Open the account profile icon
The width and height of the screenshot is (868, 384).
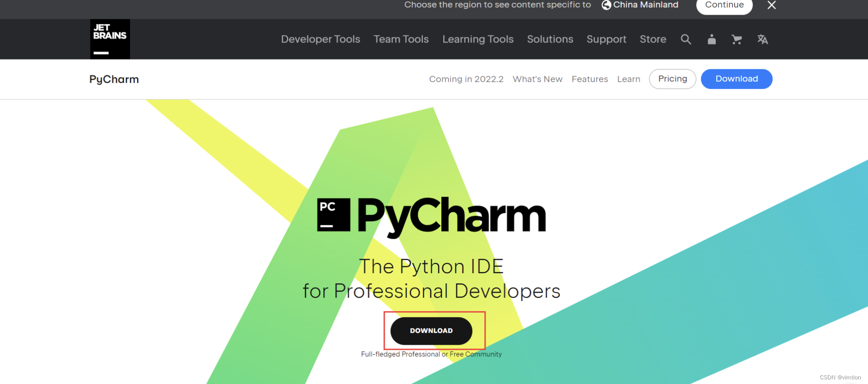click(712, 39)
